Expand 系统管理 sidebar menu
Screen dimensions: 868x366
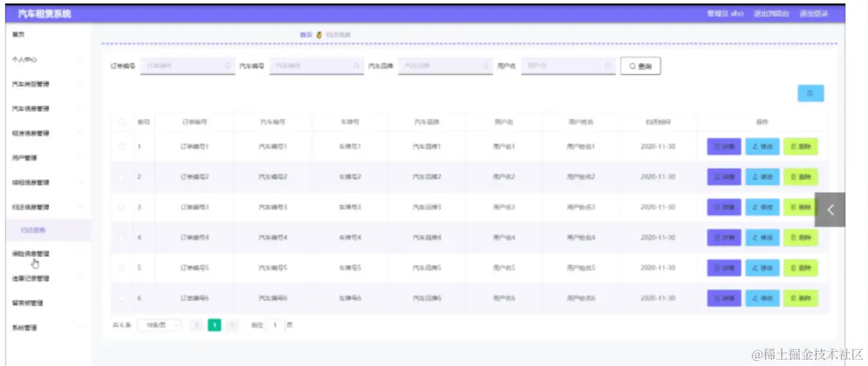pos(48,328)
